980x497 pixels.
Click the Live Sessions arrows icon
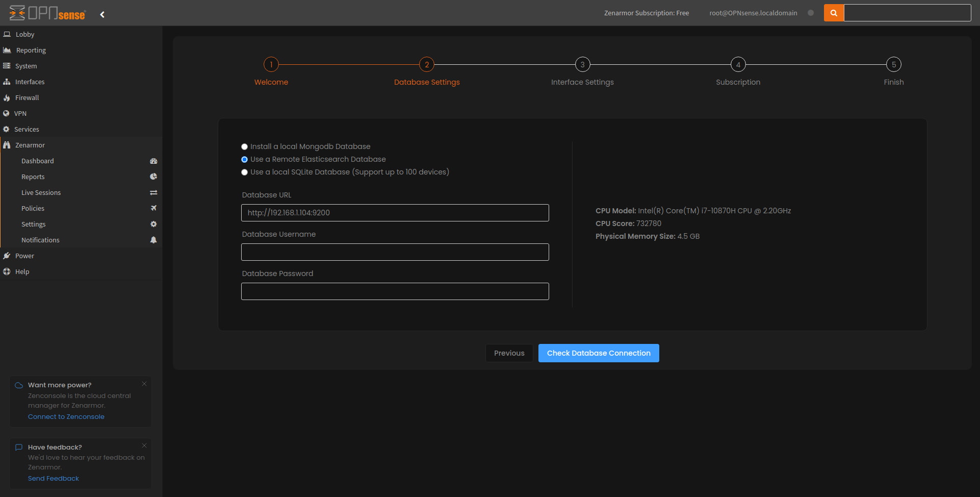pyautogui.click(x=153, y=192)
